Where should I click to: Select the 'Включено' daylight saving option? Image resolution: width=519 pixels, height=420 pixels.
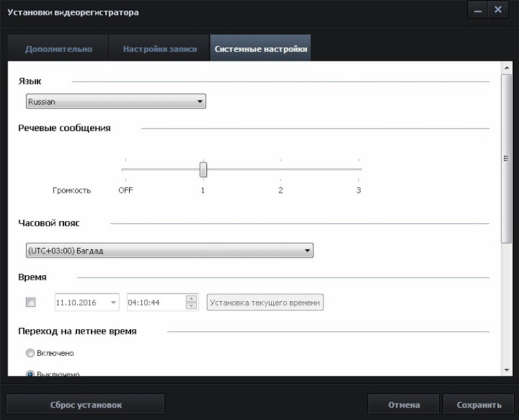coord(30,353)
